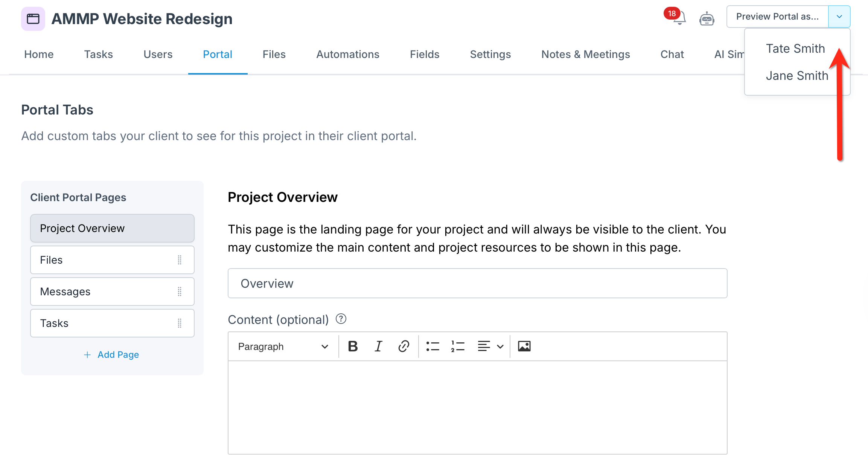Insert a link with link icon
Image resolution: width=868 pixels, height=461 pixels.
404,346
